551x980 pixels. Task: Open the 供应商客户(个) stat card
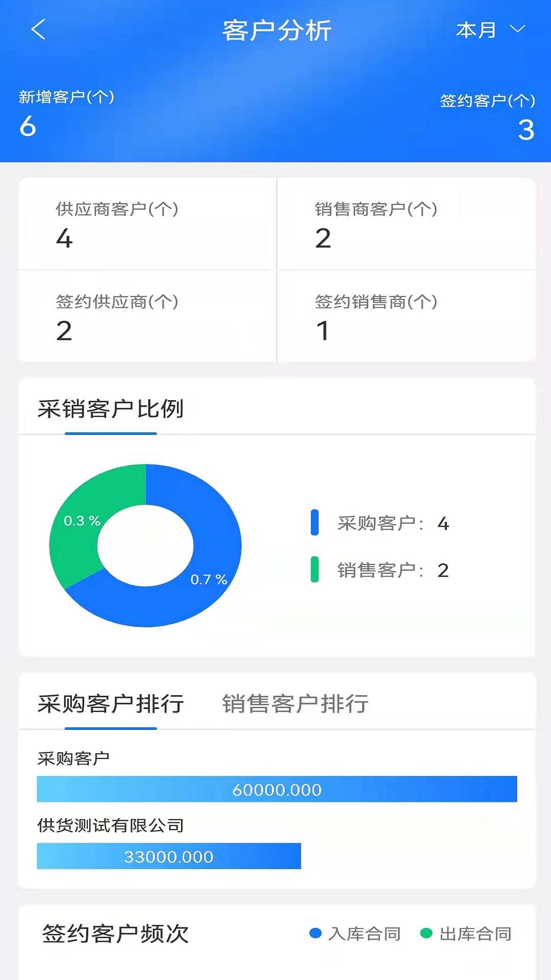[x=147, y=224]
